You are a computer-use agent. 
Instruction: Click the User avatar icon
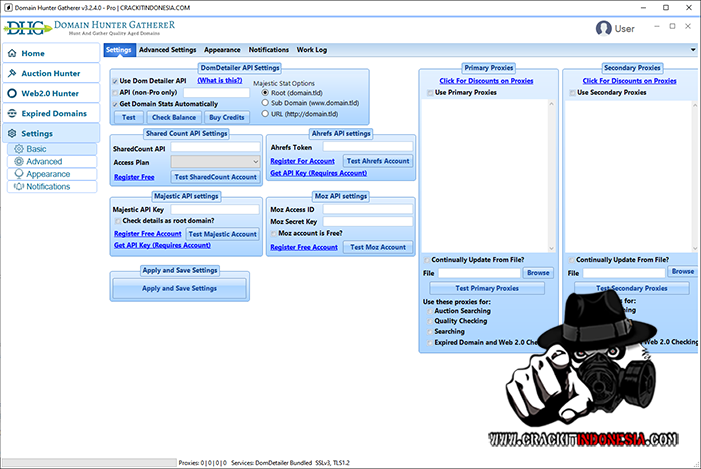[603, 29]
